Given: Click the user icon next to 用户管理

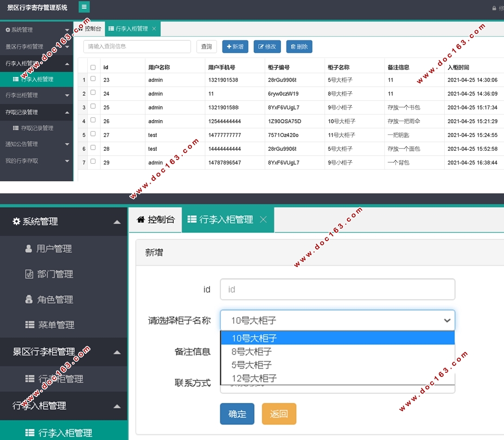Looking at the screenshot, I should click(29, 249).
